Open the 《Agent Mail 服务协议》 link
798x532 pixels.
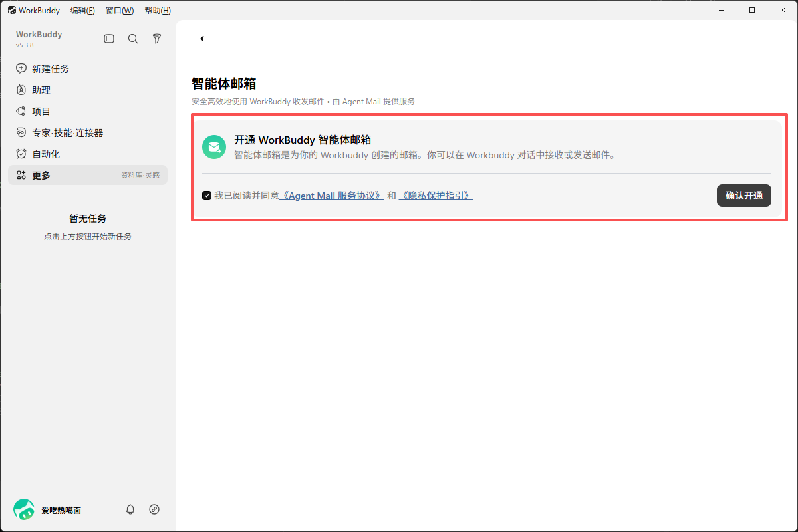click(x=331, y=196)
